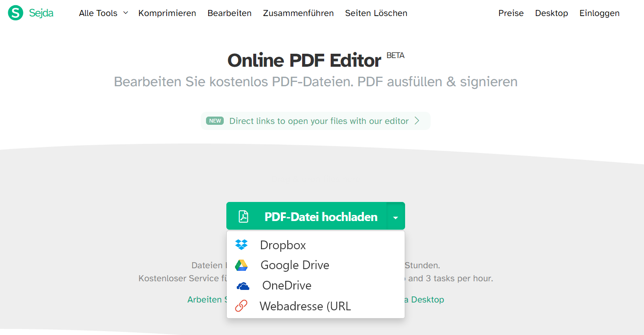Click the word 'Stunden.' below the dropdown
The height and width of the screenshot is (335, 644).
click(x=422, y=265)
